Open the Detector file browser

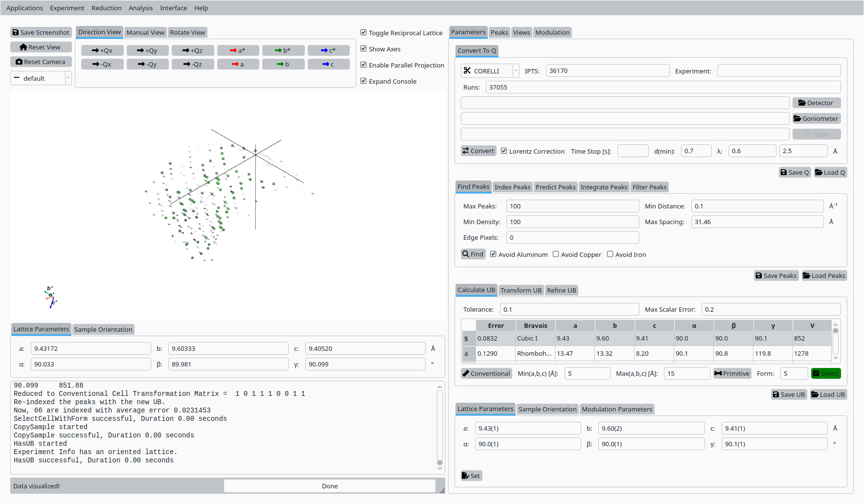point(816,103)
